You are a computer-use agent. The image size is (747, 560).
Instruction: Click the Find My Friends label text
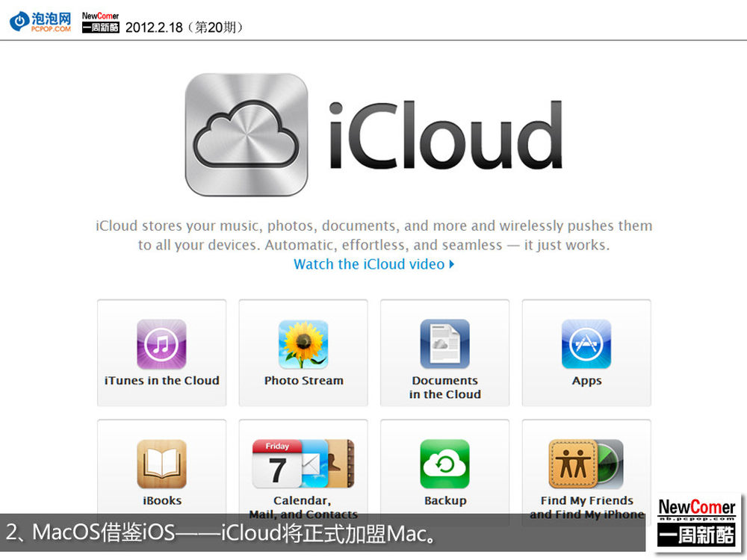(x=587, y=500)
